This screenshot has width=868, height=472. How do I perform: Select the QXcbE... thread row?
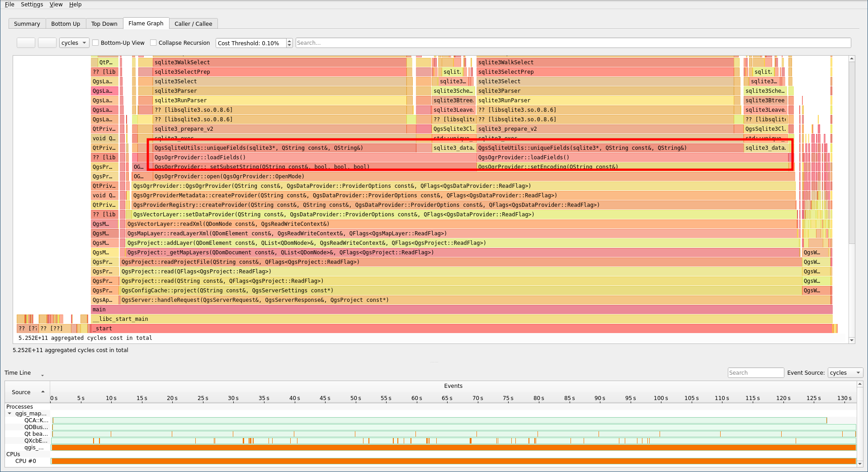(x=36, y=441)
